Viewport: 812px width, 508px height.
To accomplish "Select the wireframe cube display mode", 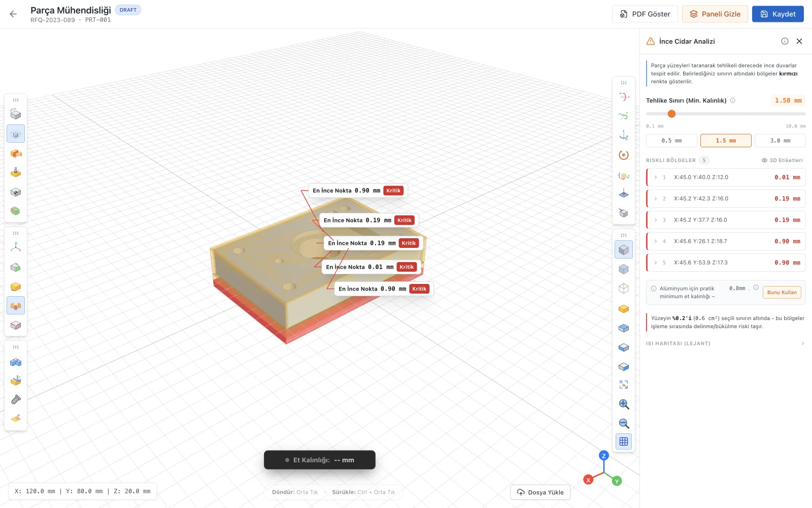I will click(x=624, y=289).
